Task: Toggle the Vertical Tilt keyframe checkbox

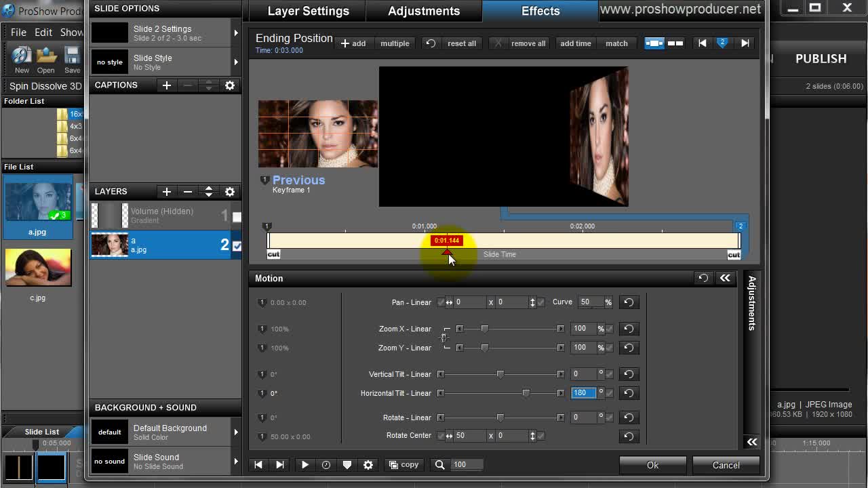Action: (610, 374)
